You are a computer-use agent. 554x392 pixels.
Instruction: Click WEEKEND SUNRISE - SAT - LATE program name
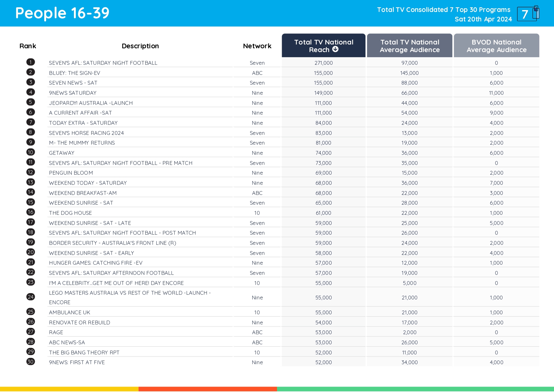point(90,223)
